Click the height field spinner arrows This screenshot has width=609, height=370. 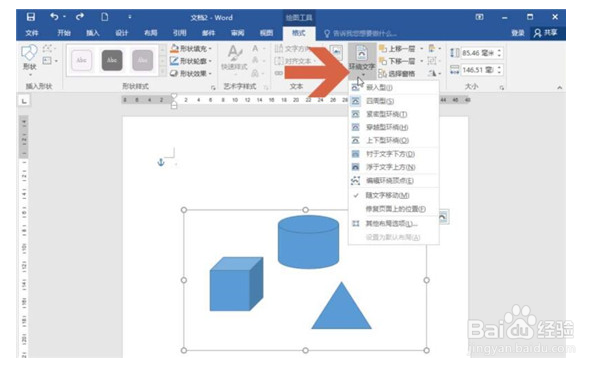pyautogui.click(x=499, y=53)
